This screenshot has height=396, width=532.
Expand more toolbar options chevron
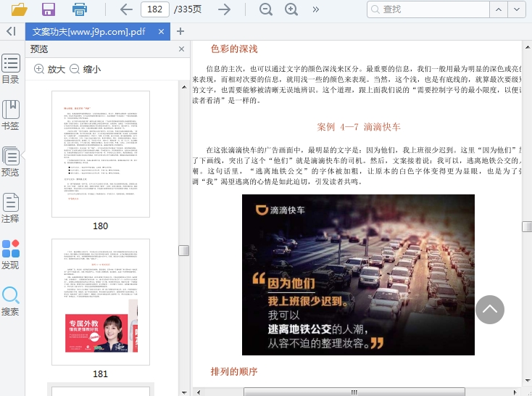pyautogui.click(x=315, y=9)
